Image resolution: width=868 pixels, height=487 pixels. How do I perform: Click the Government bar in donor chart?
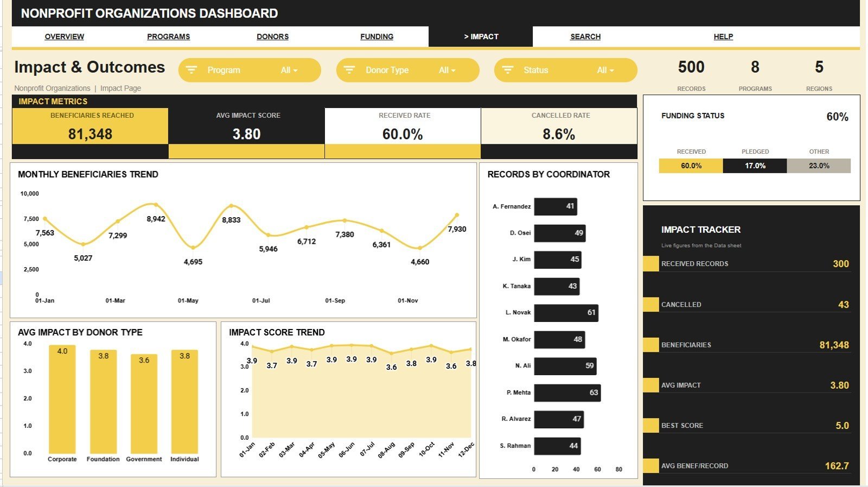[x=144, y=404]
